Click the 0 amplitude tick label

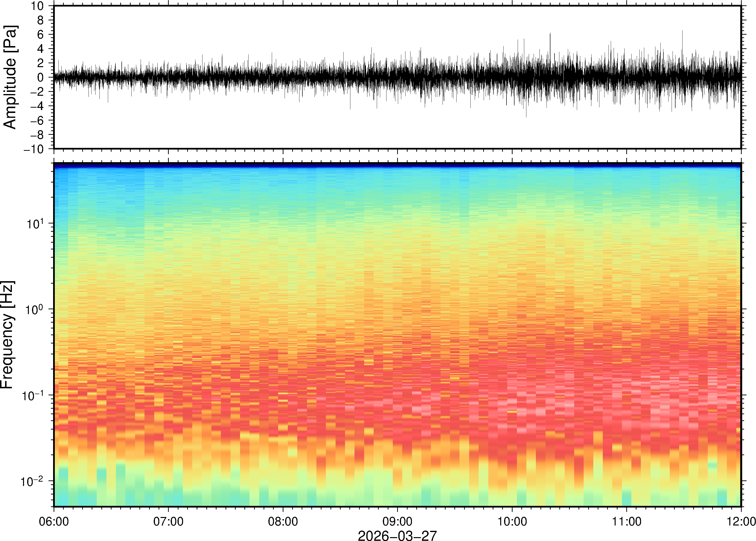click(40, 78)
